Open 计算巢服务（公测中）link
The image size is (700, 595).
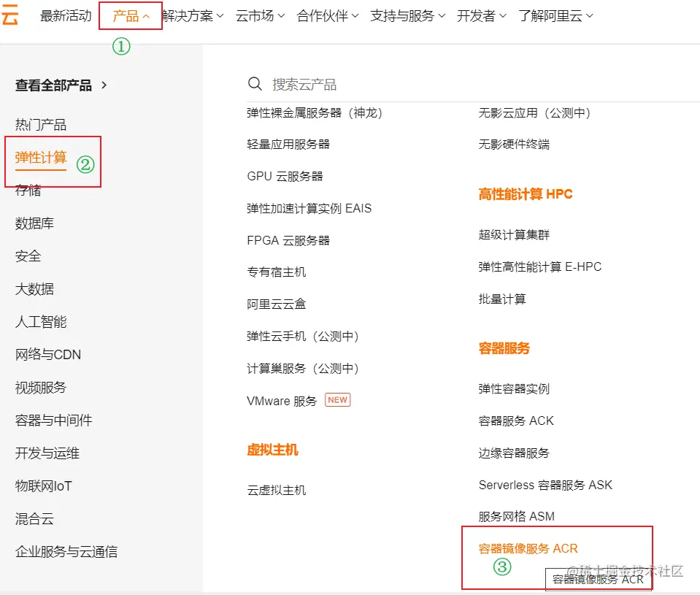point(303,368)
